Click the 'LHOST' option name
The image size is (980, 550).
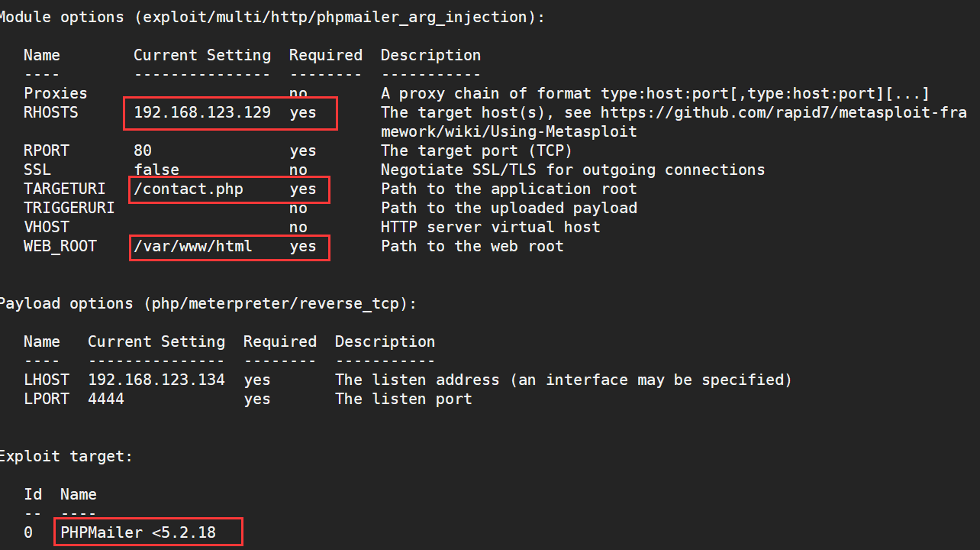click(x=47, y=380)
